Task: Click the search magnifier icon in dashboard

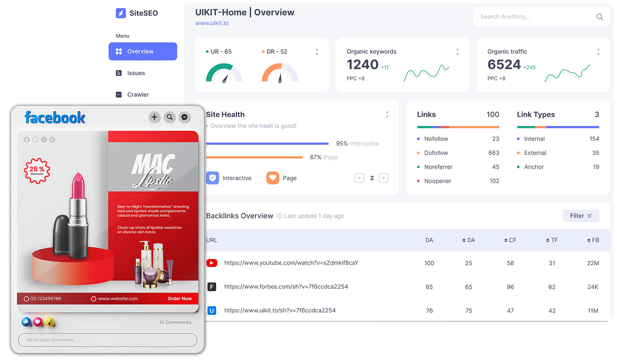Action: (x=600, y=17)
